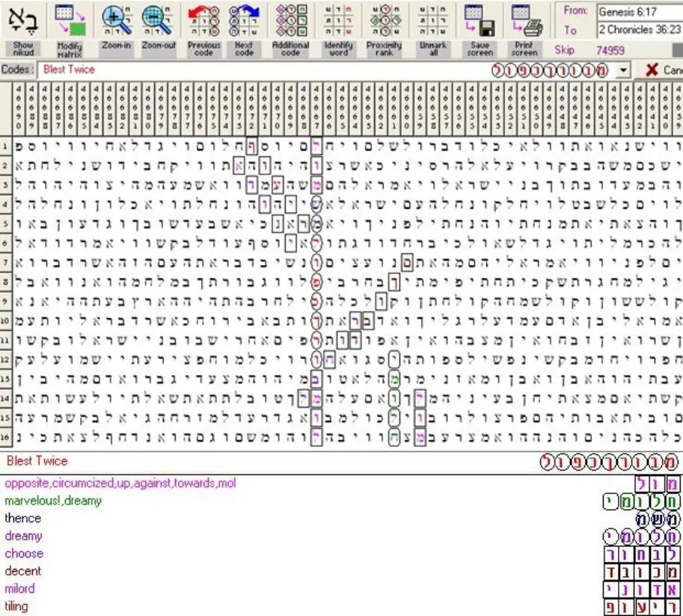Click the Zoom-out magnifier icon
The width and height of the screenshot is (683, 616).
point(158,20)
